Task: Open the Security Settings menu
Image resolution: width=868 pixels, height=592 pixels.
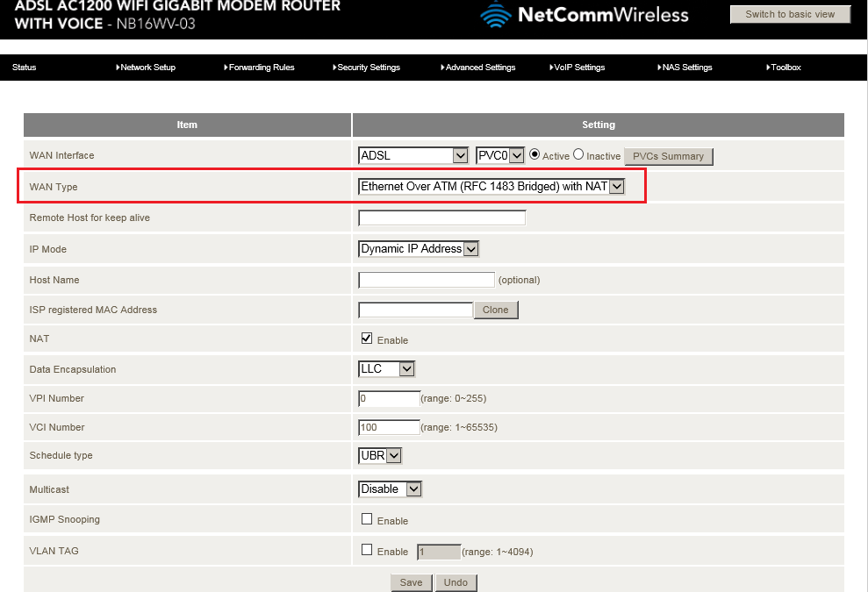Action: [367, 68]
